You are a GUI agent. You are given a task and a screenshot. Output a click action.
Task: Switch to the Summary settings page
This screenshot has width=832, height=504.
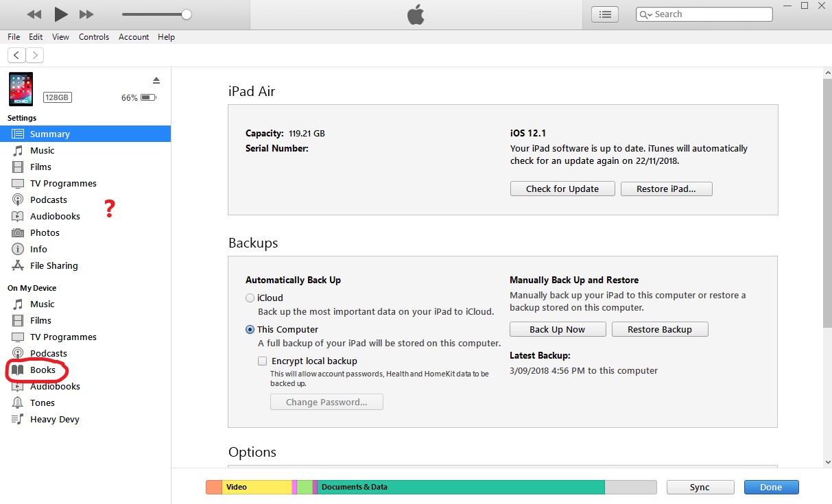(51, 134)
